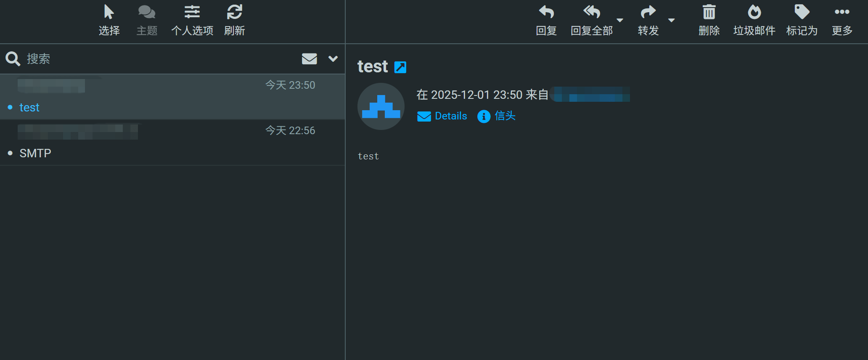Toggle unread flag dot on test message
The width and height of the screenshot is (868, 360).
click(10, 108)
